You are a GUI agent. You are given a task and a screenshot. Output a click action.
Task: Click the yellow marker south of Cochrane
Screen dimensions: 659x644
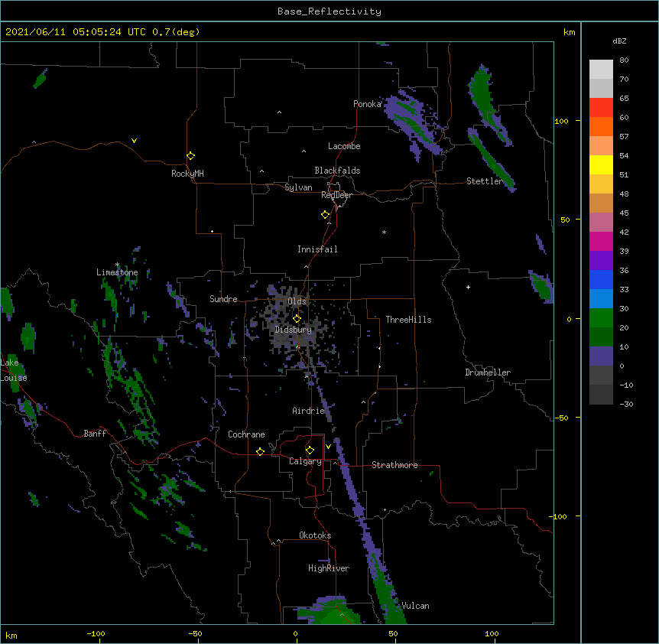coord(260,451)
